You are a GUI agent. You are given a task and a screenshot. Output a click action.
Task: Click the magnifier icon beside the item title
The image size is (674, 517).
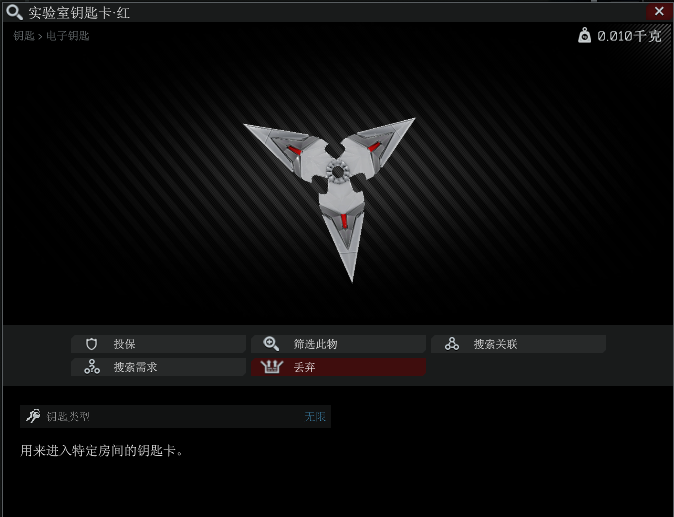pyautogui.click(x=14, y=12)
